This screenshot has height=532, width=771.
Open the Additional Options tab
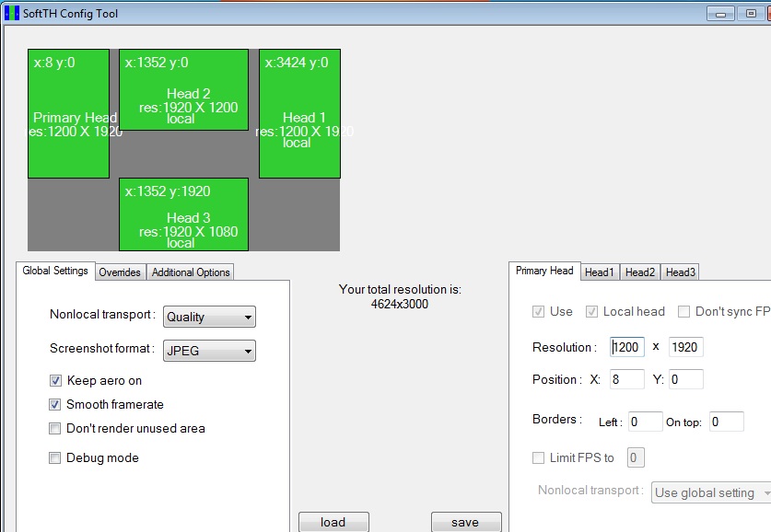pyautogui.click(x=191, y=272)
